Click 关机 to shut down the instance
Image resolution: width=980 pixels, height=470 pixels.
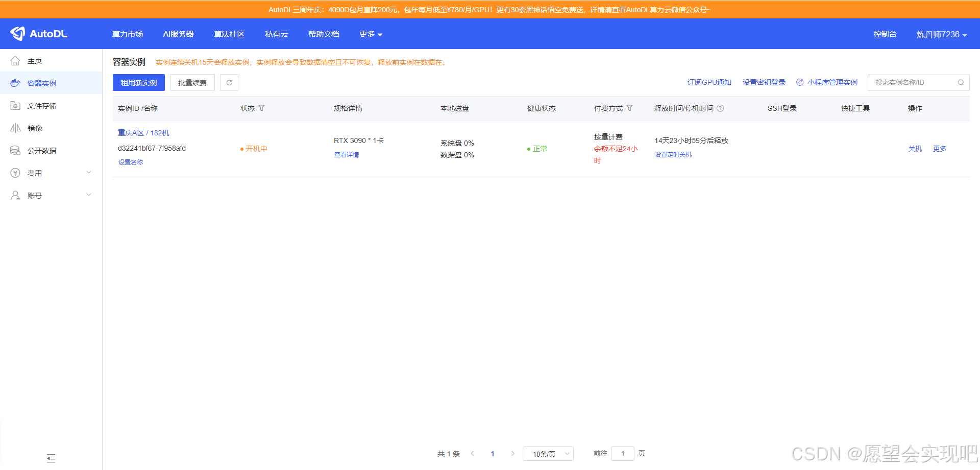(x=915, y=149)
